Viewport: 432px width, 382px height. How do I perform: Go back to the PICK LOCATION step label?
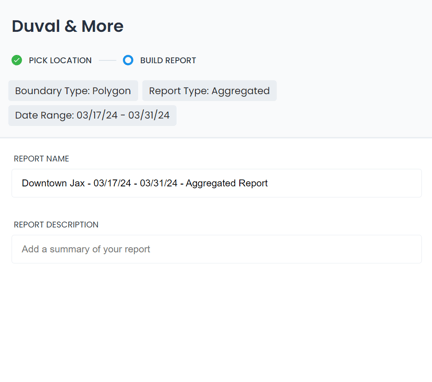pos(60,60)
